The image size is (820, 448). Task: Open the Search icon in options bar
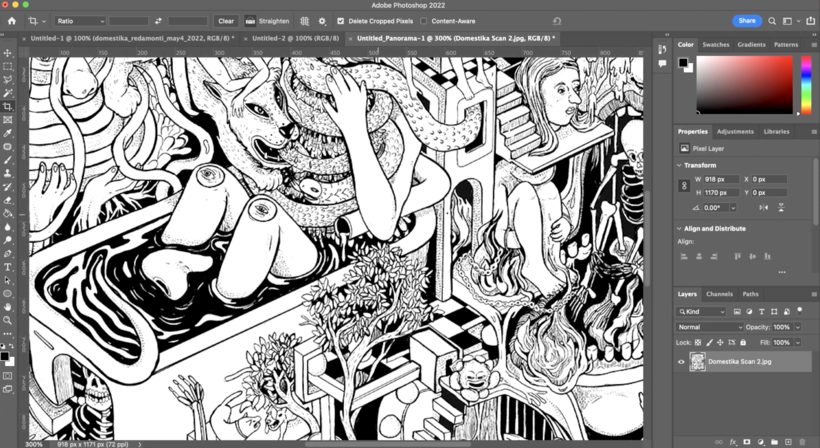pos(772,21)
